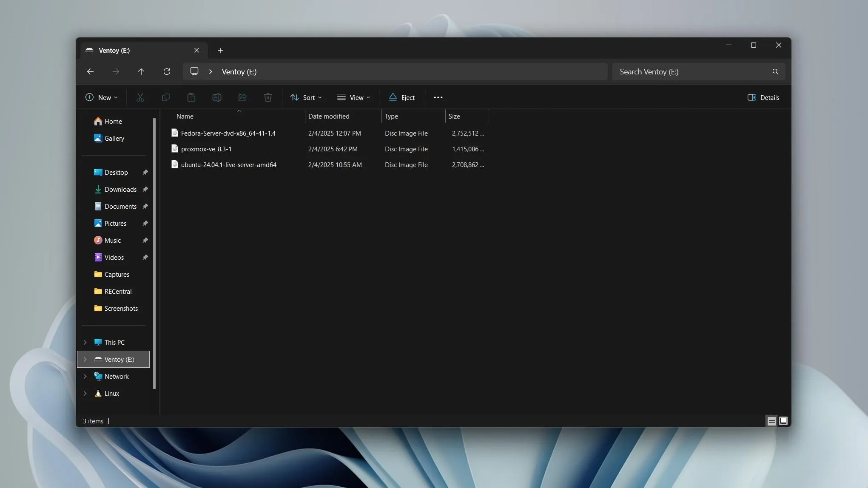The image size is (868, 488).
Task: Click the Delete trash icon
Action: pos(268,97)
